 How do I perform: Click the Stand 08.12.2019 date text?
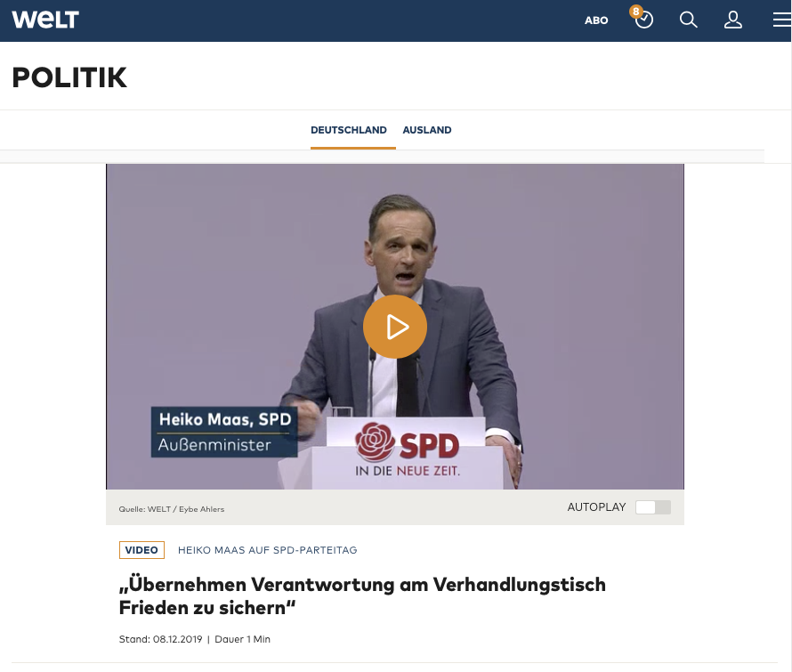pyautogui.click(x=160, y=639)
